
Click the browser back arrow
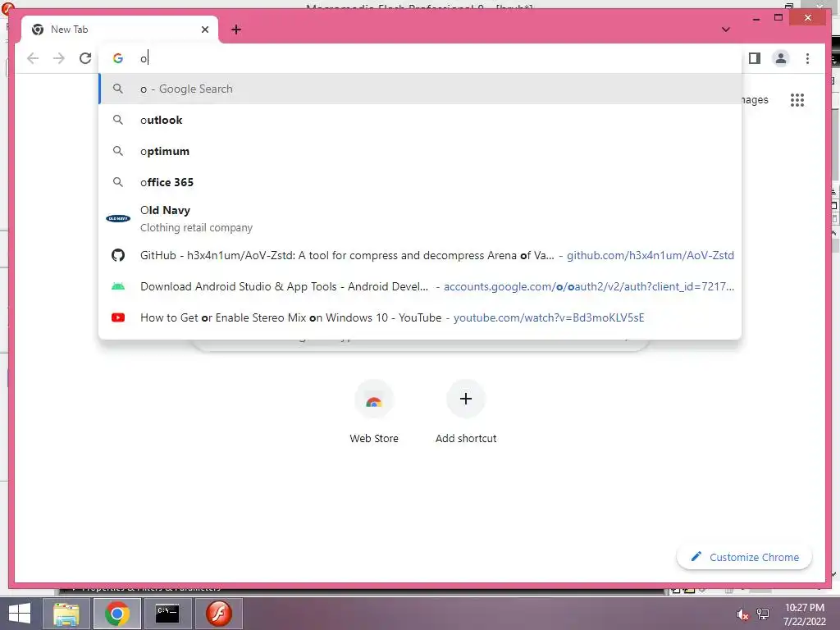click(33, 58)
